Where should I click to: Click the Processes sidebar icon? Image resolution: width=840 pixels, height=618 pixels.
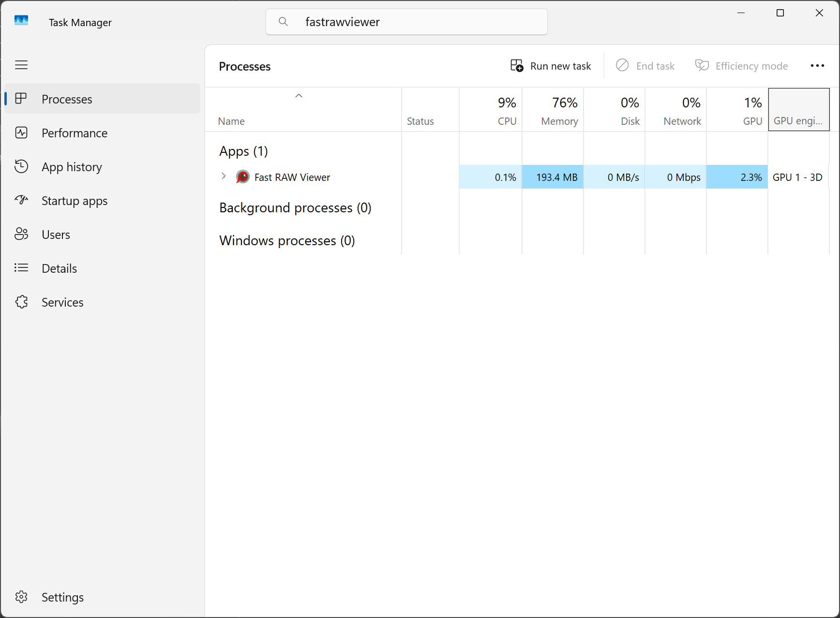point(21,99)
